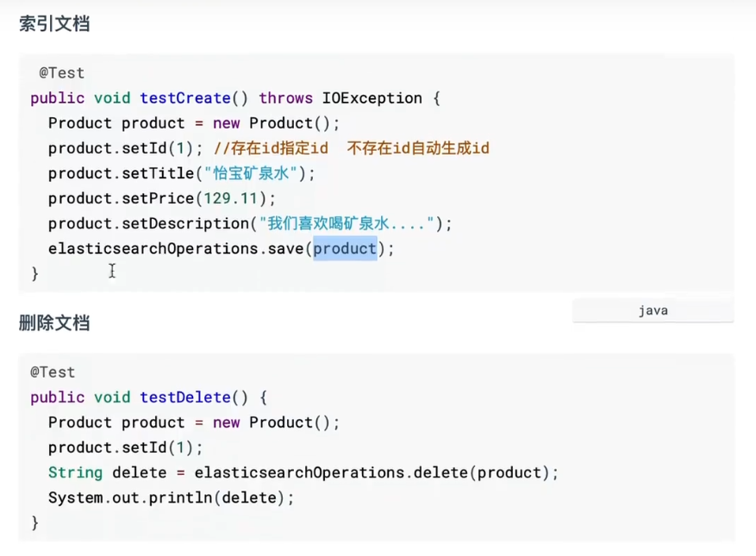
Task: Place cursor on testCreate method name
Action: [x=185, y=98]
